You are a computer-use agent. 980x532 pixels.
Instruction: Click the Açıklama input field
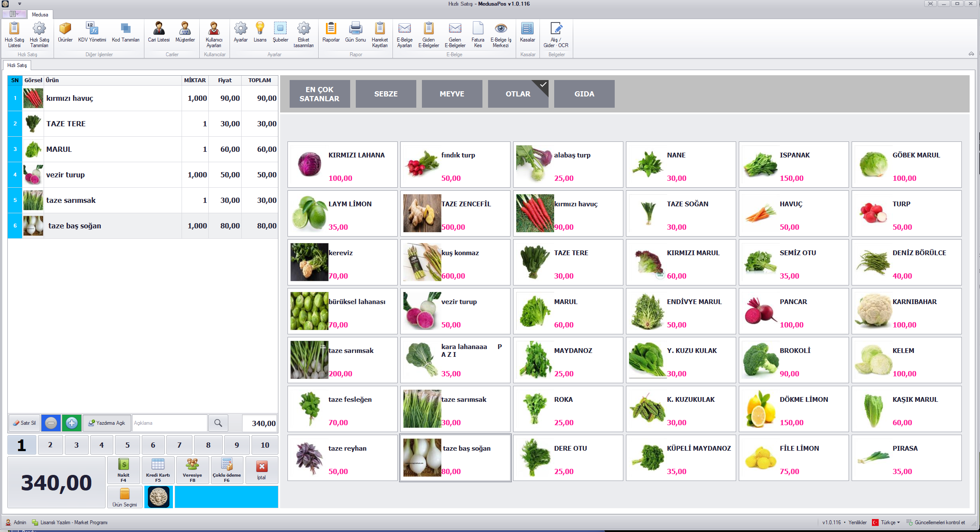click(x=169, y=423)
